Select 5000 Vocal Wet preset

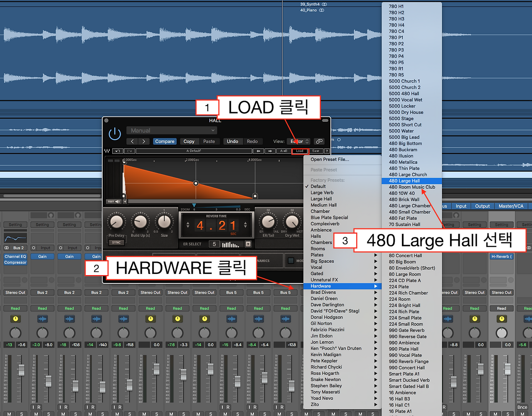411,100
